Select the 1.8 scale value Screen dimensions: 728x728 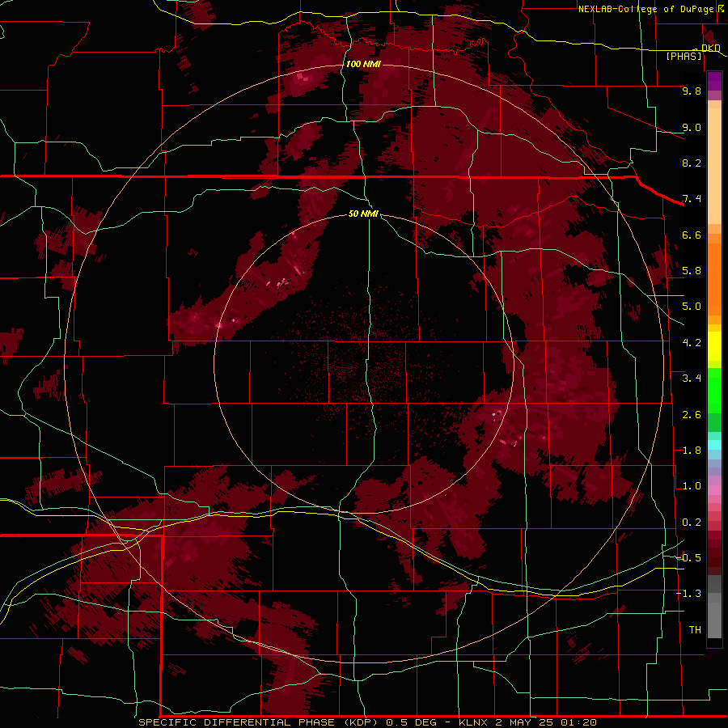pyautogui.click(x=692, y=451)
